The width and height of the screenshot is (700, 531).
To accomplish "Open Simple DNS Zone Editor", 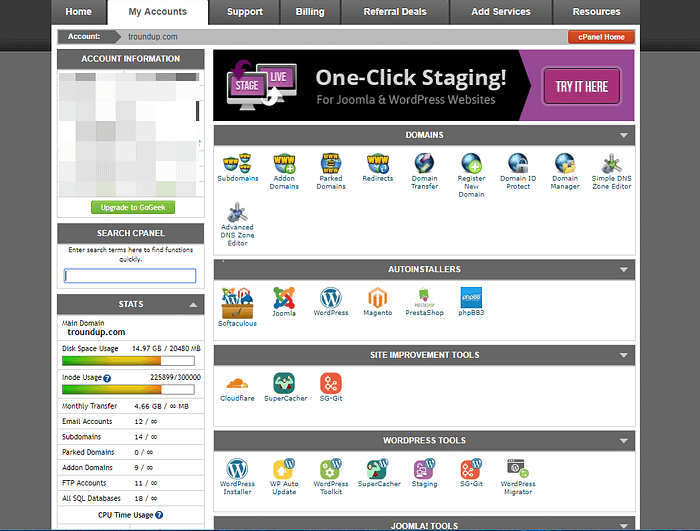I will (612, 171).
